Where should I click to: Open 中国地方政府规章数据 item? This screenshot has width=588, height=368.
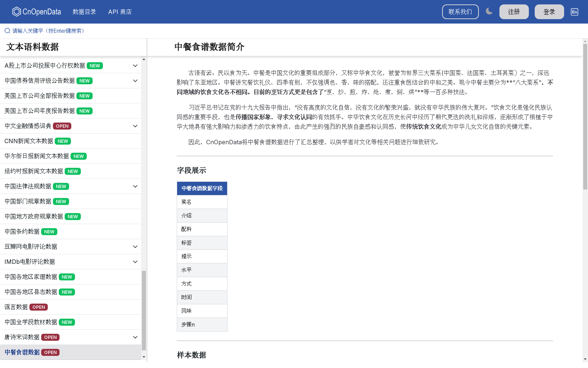point(71,216)
